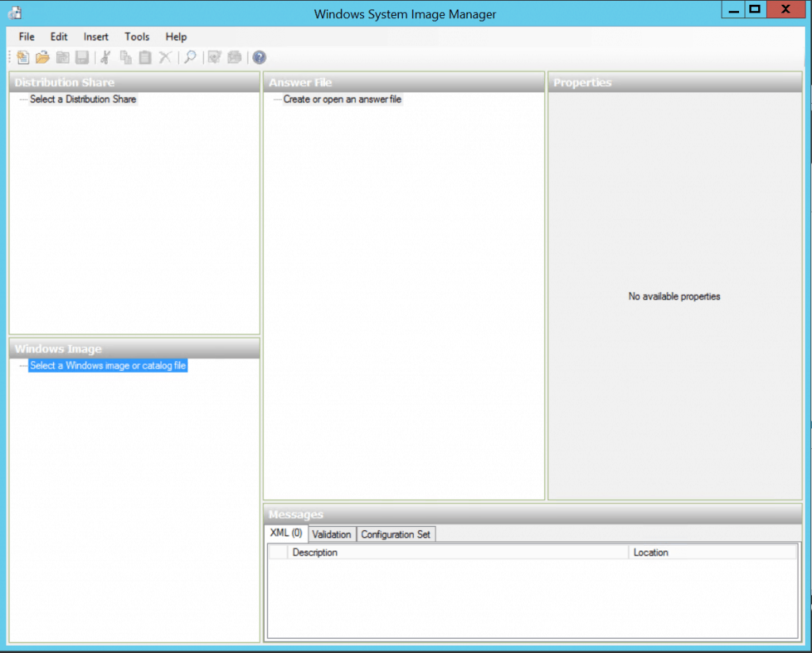Open the File menu

(x=26, y=36)
